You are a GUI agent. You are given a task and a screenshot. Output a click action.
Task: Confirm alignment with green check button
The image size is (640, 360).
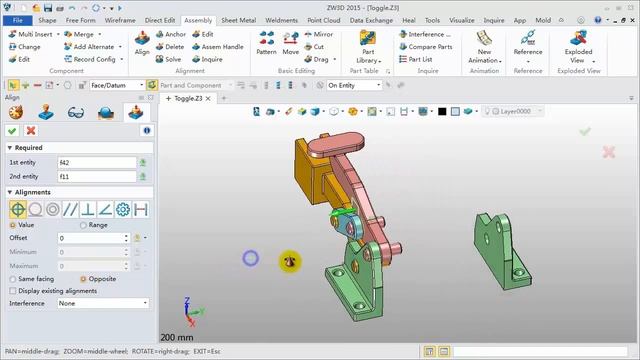(12, 131)
